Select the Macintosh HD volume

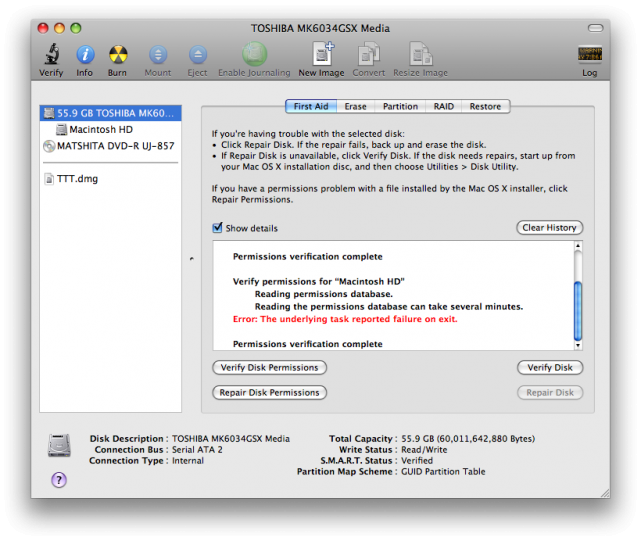pyautogui.click(x=111, y=129)
